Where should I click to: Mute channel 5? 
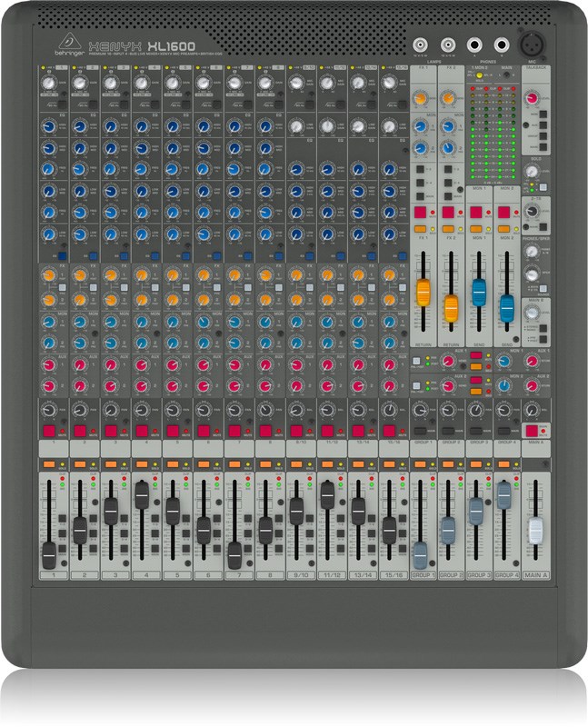(173, 431)
